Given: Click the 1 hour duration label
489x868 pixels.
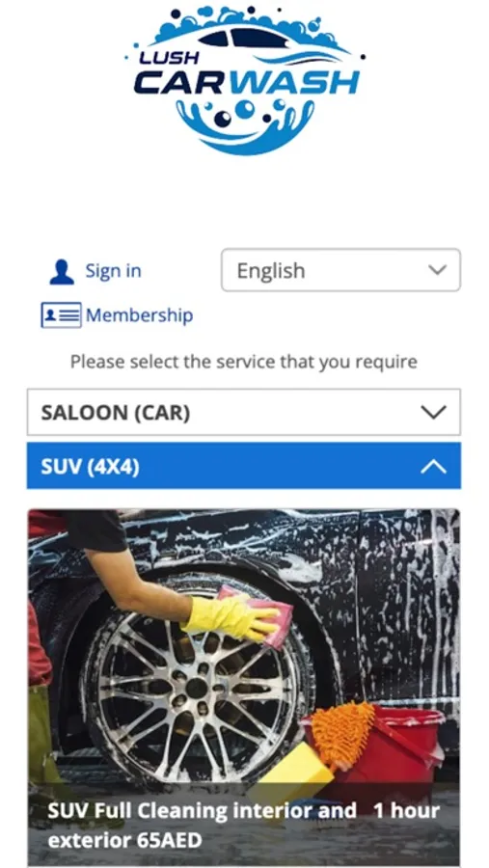Looking at the screenshot, I should click(406, 811).
